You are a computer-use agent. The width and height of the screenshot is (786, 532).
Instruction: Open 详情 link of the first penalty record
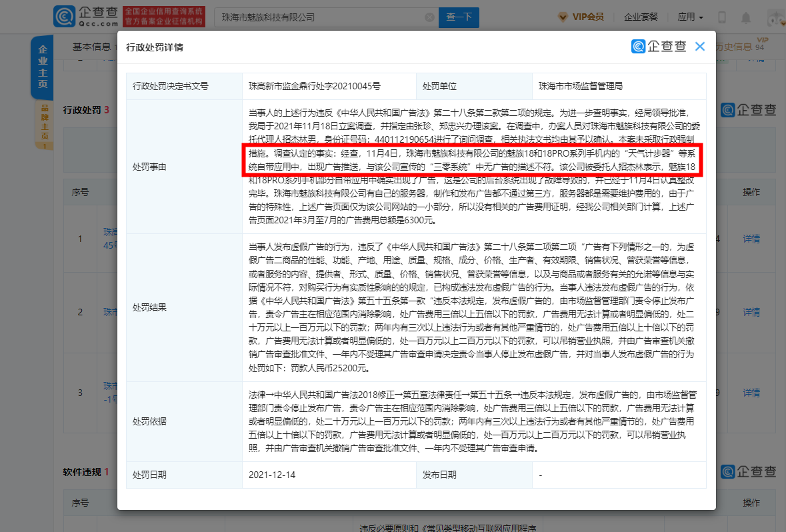pos(751,238)
